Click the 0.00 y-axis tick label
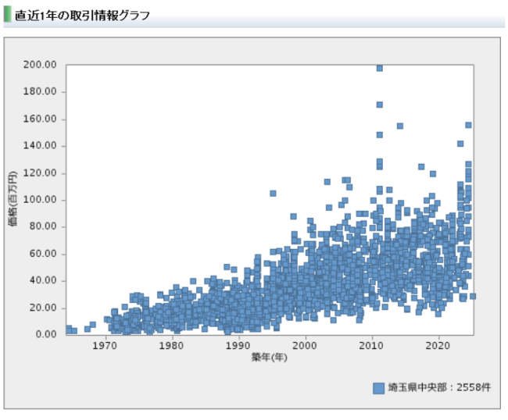The image size is (508, 420). click(44, 334)
